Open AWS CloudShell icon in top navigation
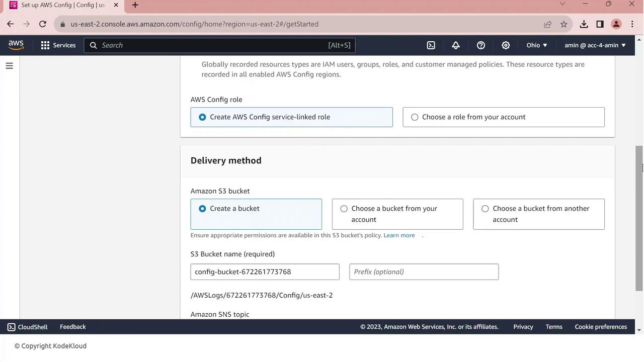Viewport: 644px width, 362px height. point(431,45)
